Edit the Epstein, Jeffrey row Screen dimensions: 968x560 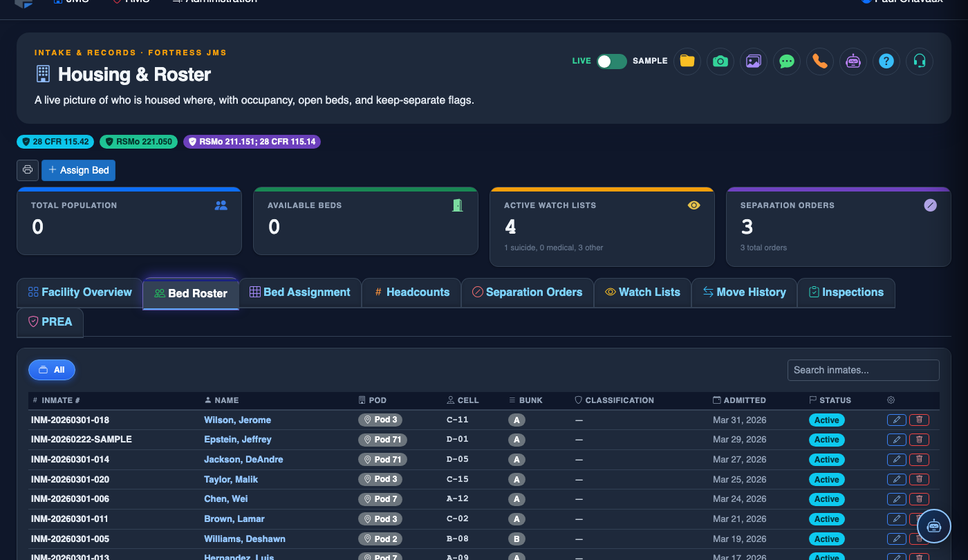coord(896,440)
